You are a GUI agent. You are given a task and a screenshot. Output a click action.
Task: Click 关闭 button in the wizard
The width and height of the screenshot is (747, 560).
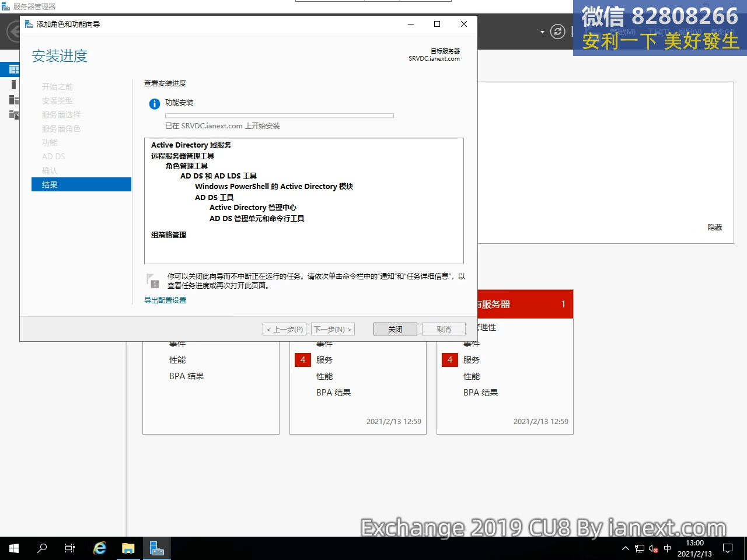(x=395, y=329)
